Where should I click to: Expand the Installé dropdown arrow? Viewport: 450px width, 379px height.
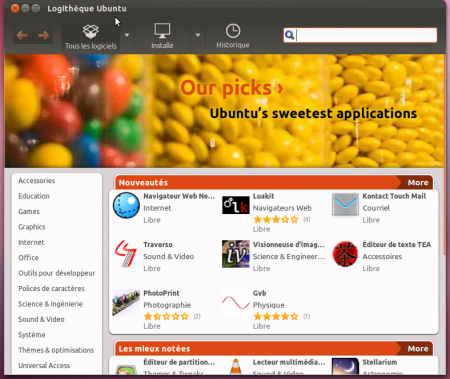(198, 35)
